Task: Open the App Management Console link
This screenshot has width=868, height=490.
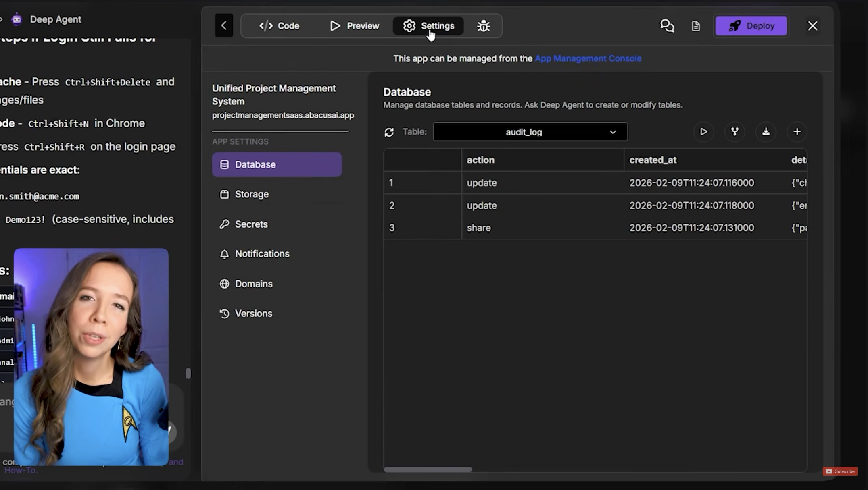Action: coord(588,58)
